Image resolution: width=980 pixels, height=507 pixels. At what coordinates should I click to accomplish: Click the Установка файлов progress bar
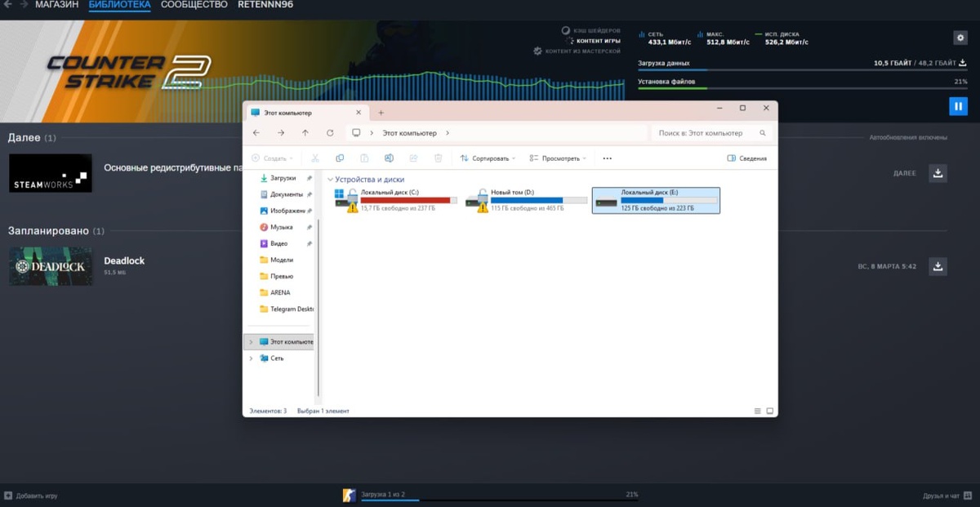click(x=803, y=88)
